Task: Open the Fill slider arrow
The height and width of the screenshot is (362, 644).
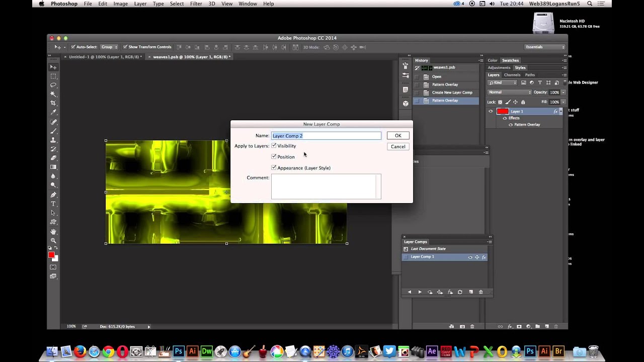Action: coord(563,102)
